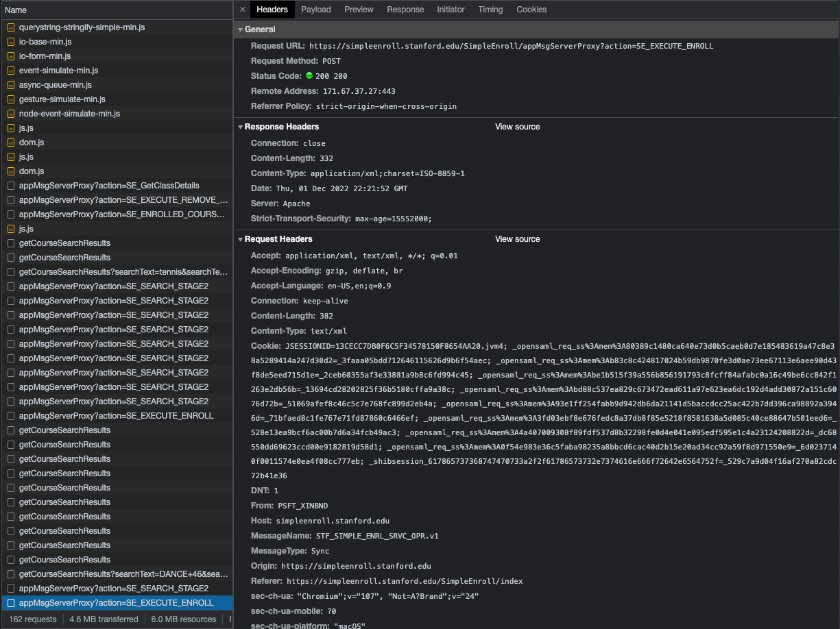
Task: Click the script icon next to io-form-min.js
Action: (x=10, y=56)
